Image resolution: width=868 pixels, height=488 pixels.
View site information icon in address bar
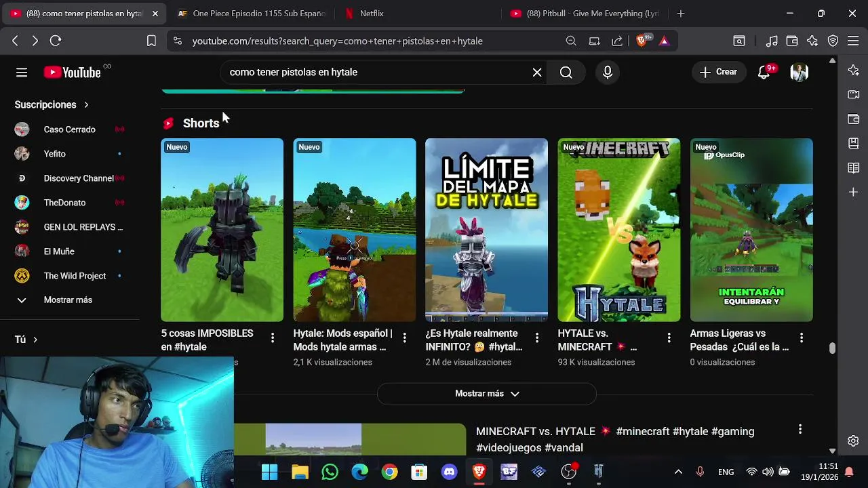[178, 41]
